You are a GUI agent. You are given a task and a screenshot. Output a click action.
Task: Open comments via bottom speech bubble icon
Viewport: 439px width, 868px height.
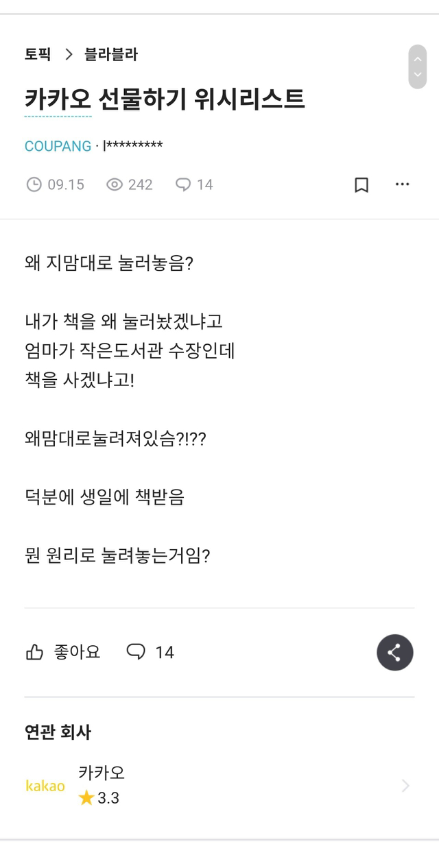point(136,652)
